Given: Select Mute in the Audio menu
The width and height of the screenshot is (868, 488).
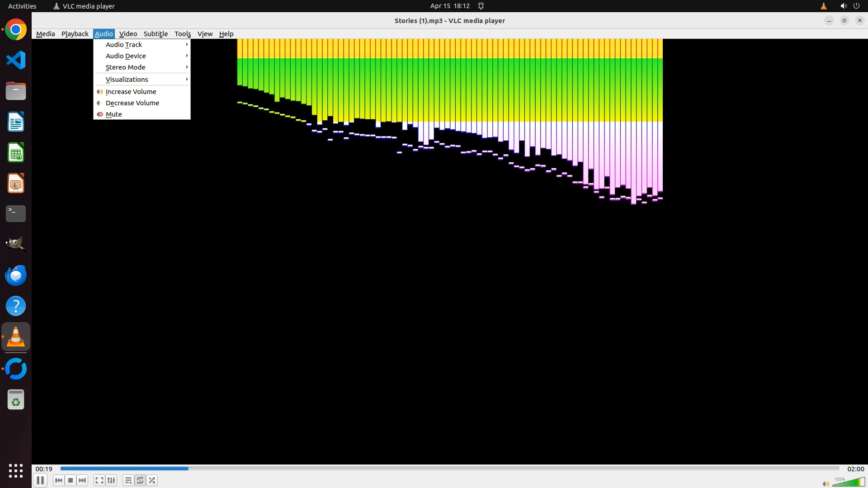Looking at the screenshot, I should pyautogui.click(x=113, y=114).
